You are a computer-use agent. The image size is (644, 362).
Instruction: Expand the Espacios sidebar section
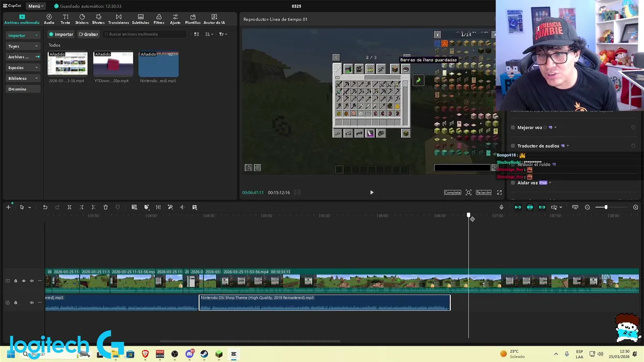coord(23,67)
